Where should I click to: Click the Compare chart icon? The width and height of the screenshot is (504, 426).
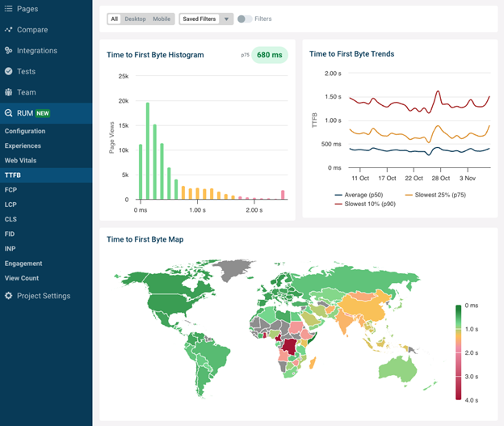click(x=8, y=30)
